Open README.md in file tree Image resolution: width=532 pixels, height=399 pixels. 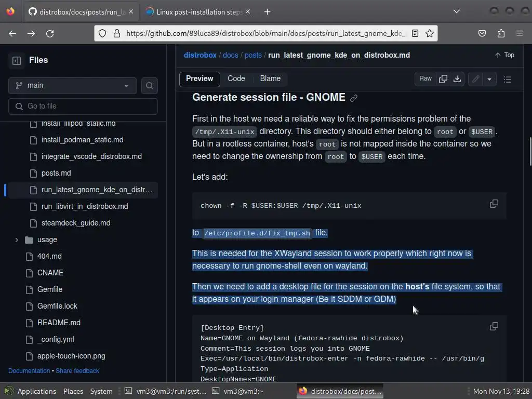tap(59, 323)
